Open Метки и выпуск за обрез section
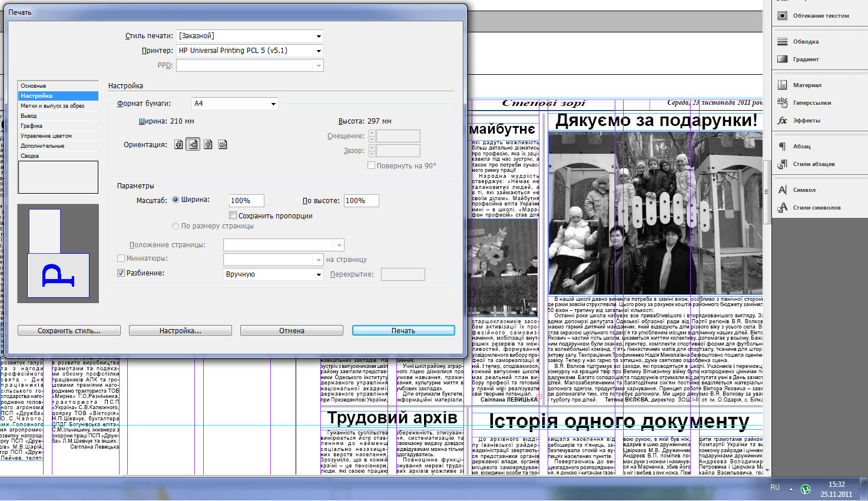 (x=58, y=106)
